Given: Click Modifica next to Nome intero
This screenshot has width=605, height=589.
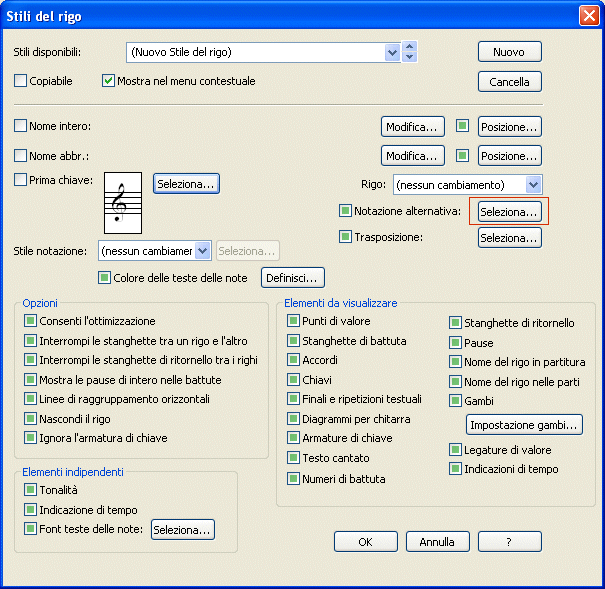Looking at the screenshot, I should tap(413, 127).
